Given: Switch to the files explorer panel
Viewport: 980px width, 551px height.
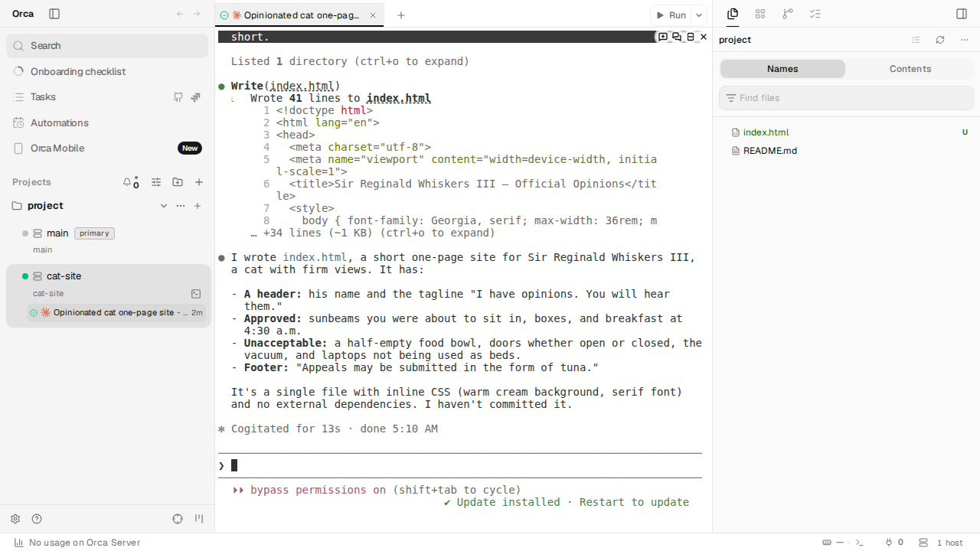Looking at the screenshot, I should pyautogui.click(x=733, y=14).
